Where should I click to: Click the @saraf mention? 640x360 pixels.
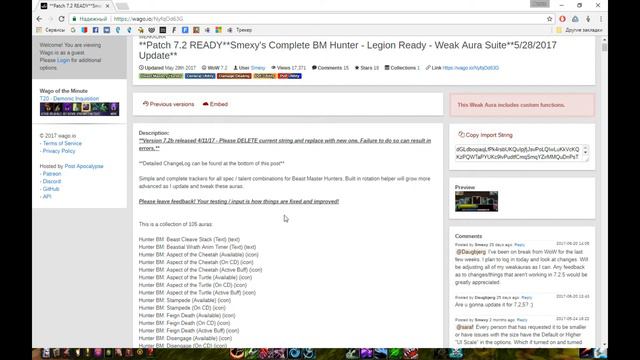coord(464,327)
